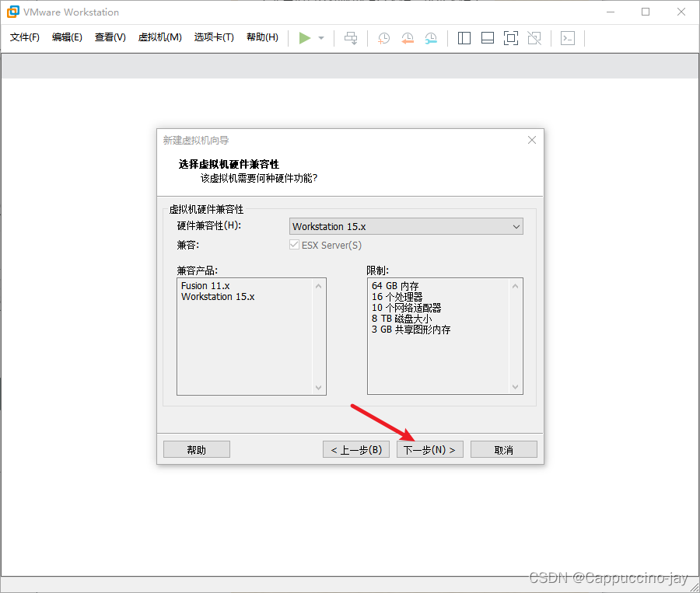Enter full screen mode icon
Screen dimensions: 700x593
(x=511, y=38)
